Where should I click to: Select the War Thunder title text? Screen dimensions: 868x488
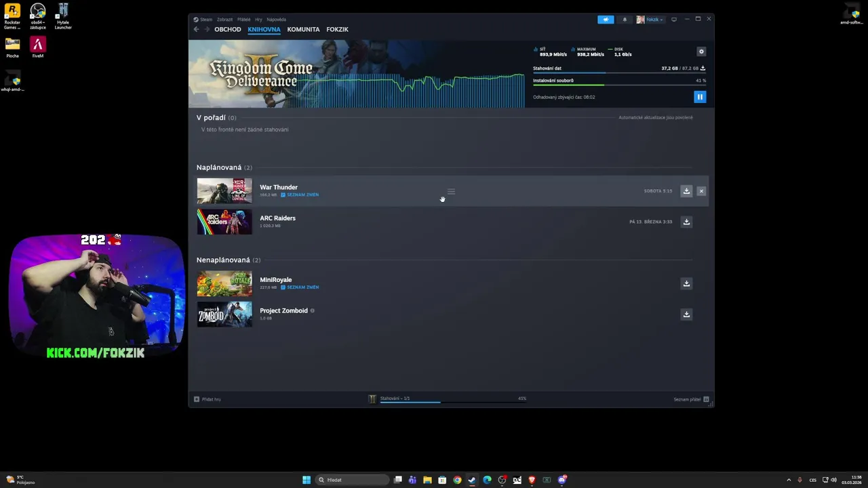pyautogui.click(x=279, y=187)
